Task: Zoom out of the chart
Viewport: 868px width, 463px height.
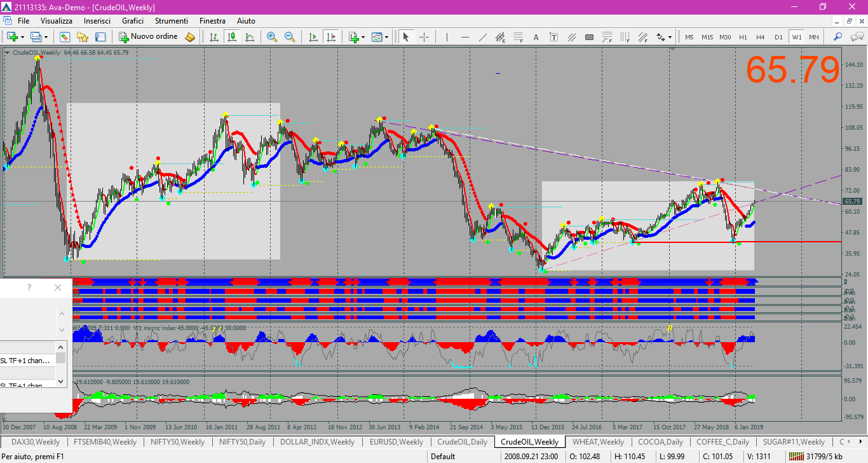Action: [x=290, y=37]
